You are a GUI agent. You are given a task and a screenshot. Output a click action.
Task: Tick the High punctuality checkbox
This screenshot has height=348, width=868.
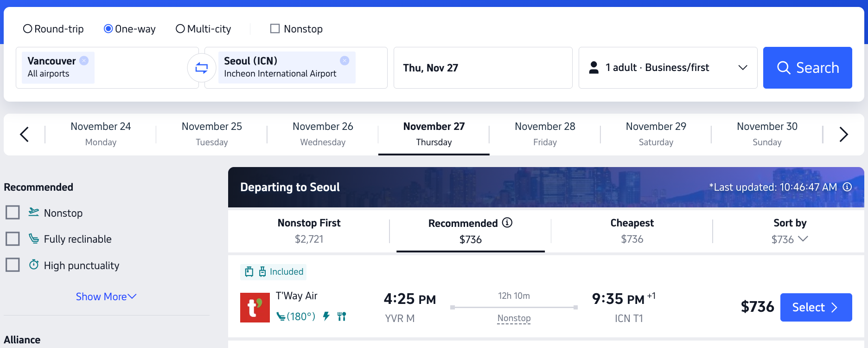point(13,265)
